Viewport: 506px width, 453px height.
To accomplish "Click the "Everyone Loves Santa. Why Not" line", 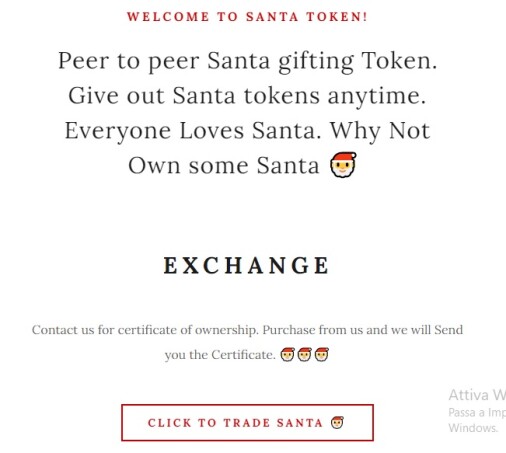I will point(247,131).
